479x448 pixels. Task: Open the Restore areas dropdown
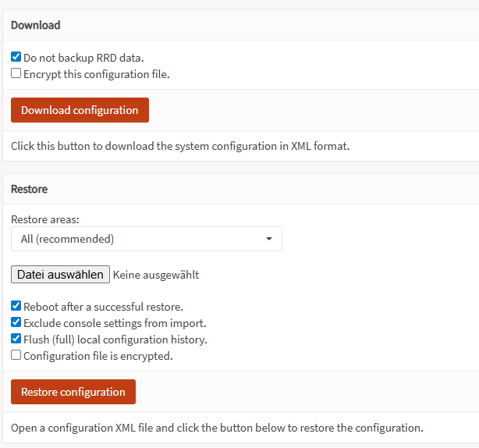click(x=147, y=239)
